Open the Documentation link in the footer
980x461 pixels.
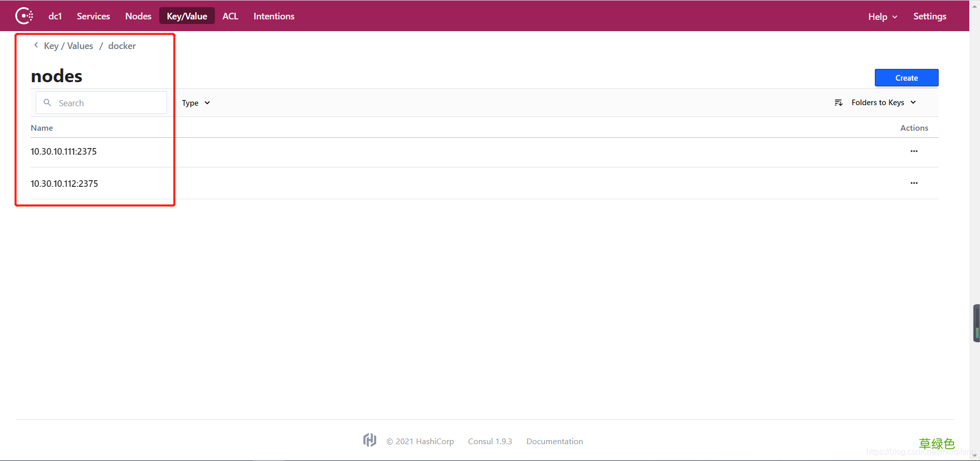point(554,441)
